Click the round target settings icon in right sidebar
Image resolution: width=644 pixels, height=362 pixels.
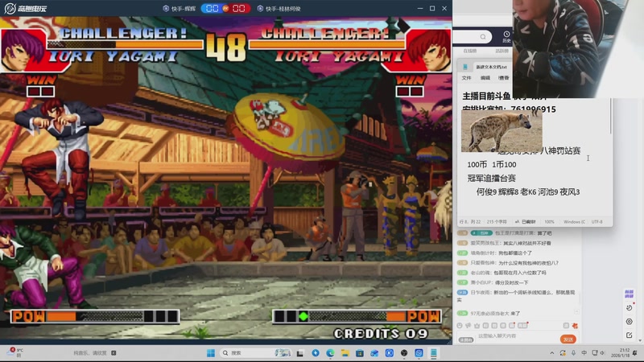pos(629,321)
